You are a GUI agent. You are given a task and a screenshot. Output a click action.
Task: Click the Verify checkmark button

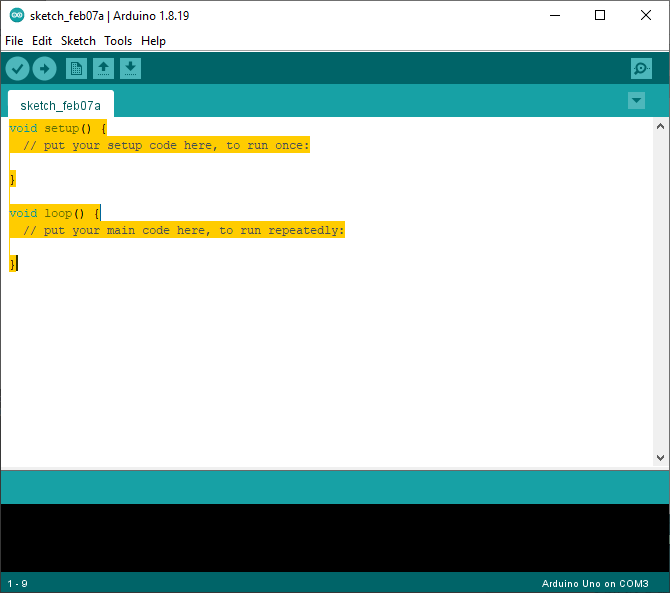tap(18, 69)
